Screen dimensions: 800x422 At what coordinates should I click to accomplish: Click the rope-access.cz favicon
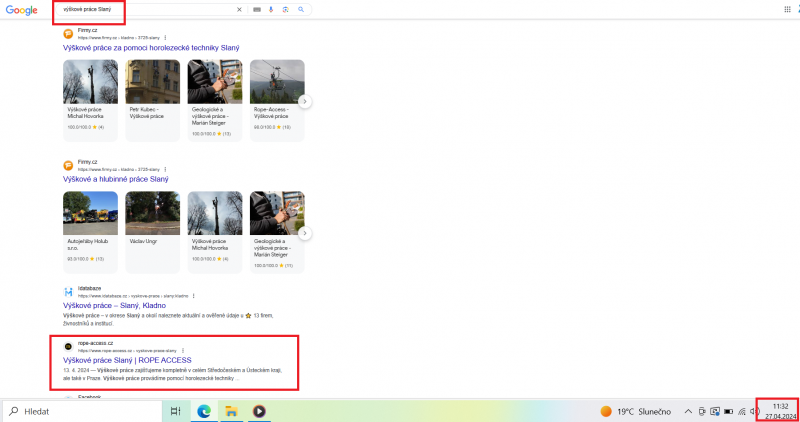point(68,346)
